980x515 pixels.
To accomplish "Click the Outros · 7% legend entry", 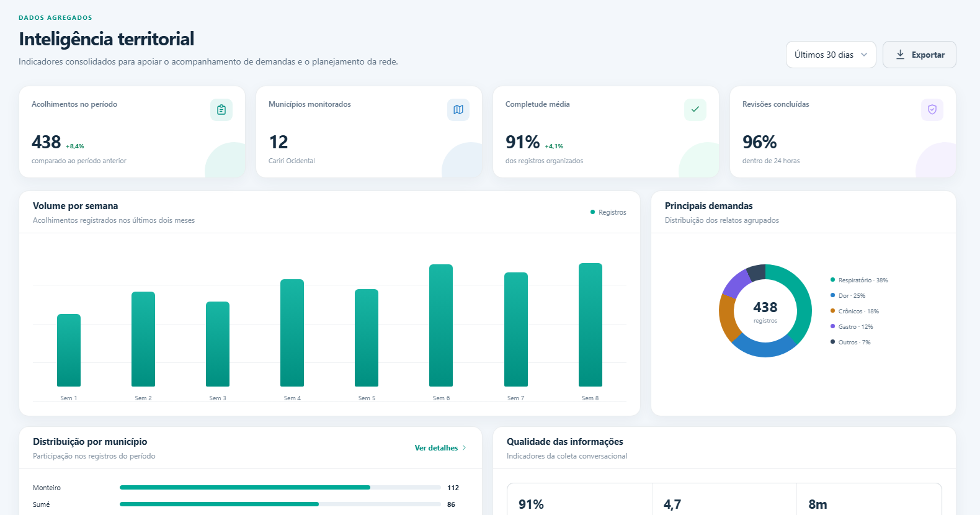I will click(x=850, y=343).
